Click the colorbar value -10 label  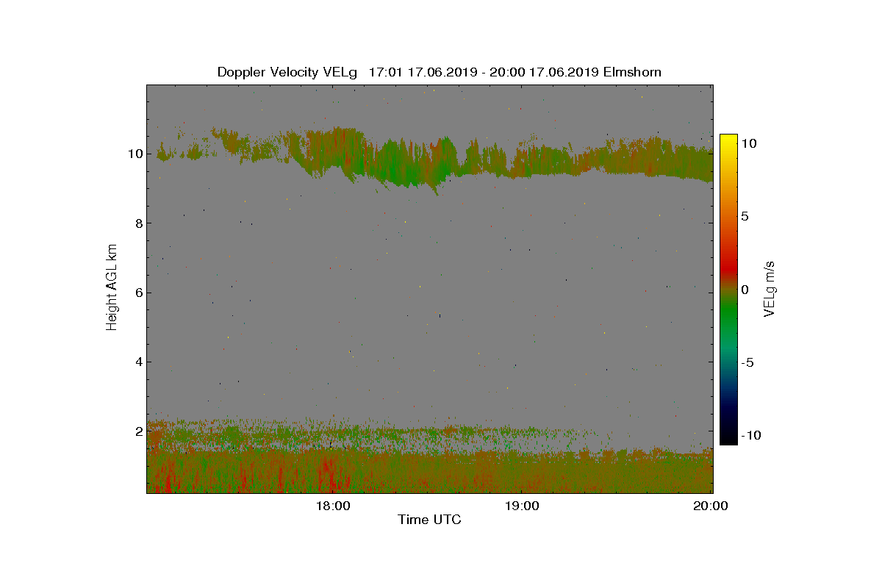(x=750, y=435)
